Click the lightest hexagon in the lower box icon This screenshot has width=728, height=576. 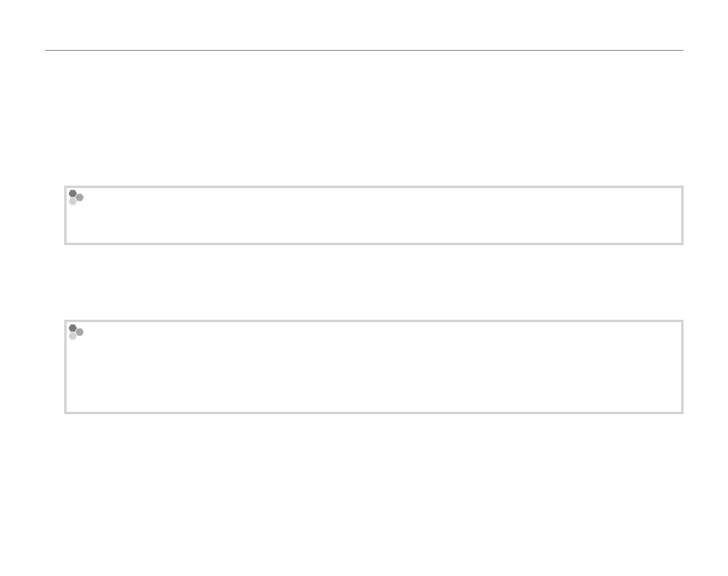coord(72,336)
